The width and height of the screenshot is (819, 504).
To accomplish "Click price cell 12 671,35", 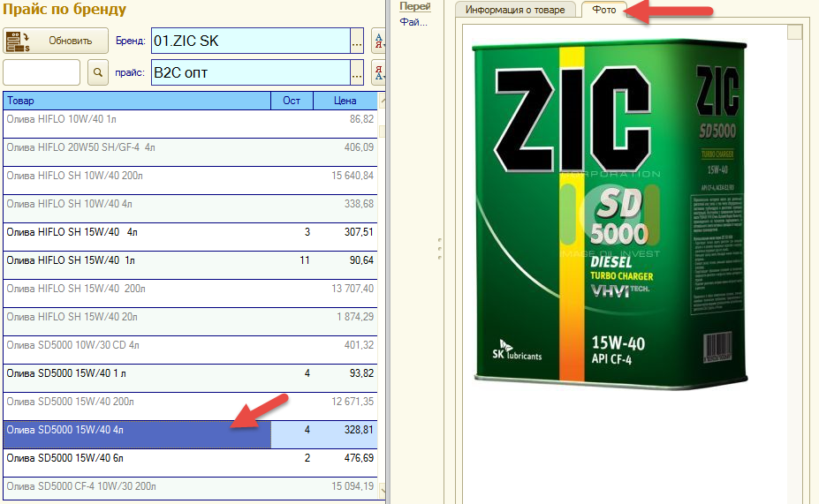I will [345, 406].
